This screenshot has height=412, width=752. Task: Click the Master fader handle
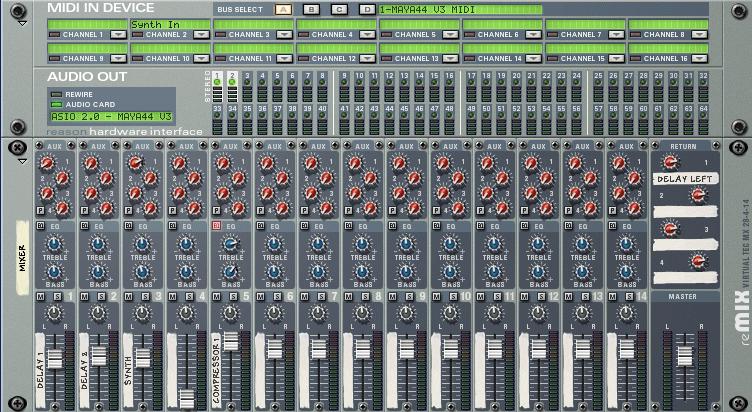pyautogui.click(x=684, y=356)
